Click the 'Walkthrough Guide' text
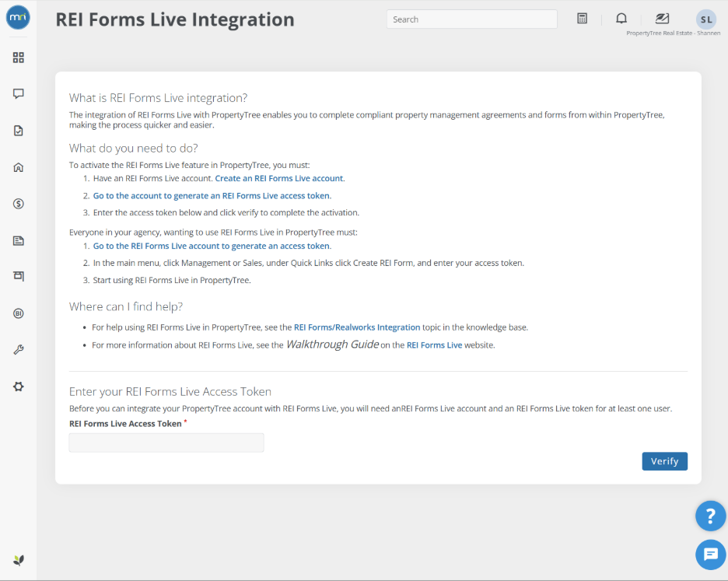Viewport: 728px width, 581px height. click(332, 344)
